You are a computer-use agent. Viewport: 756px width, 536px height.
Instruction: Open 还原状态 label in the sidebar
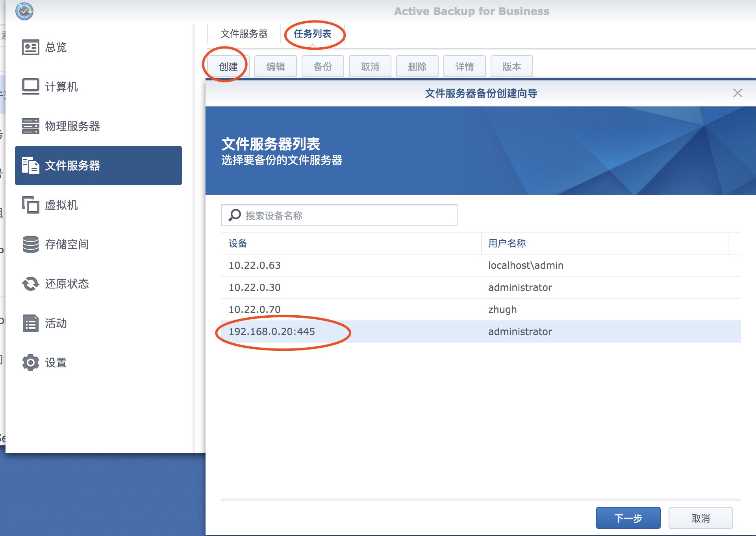(x=67, y=284)
